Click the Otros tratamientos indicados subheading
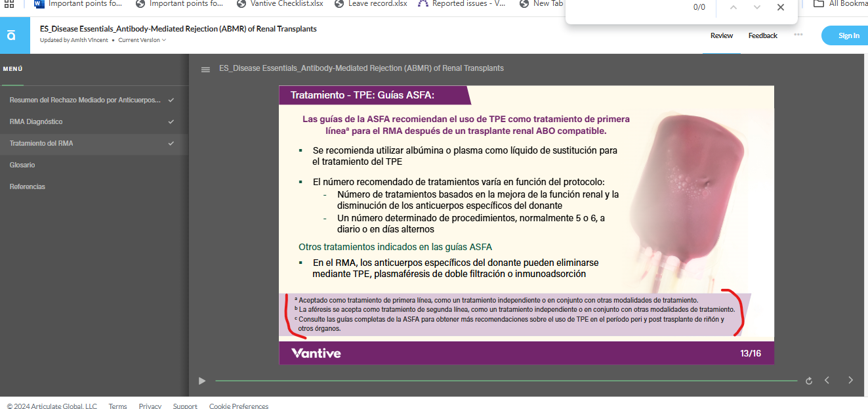The height and width of the screenshot is (409, 868). (395, 248)
